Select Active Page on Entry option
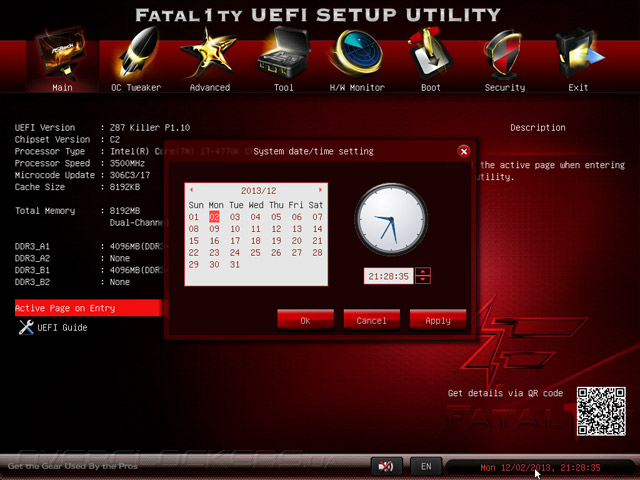Image resolution: width=640 pixels, height=480 pixels. pyautogui.click(x=89, y=308)
